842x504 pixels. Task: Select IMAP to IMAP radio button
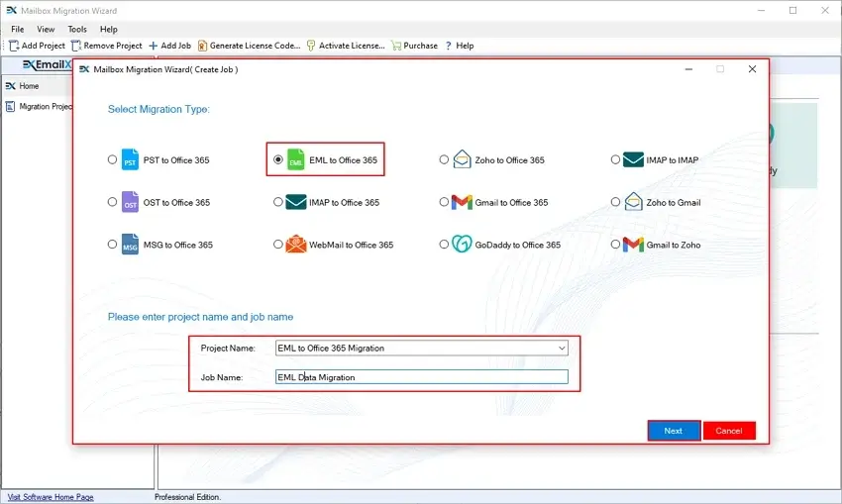pos(615,159)
